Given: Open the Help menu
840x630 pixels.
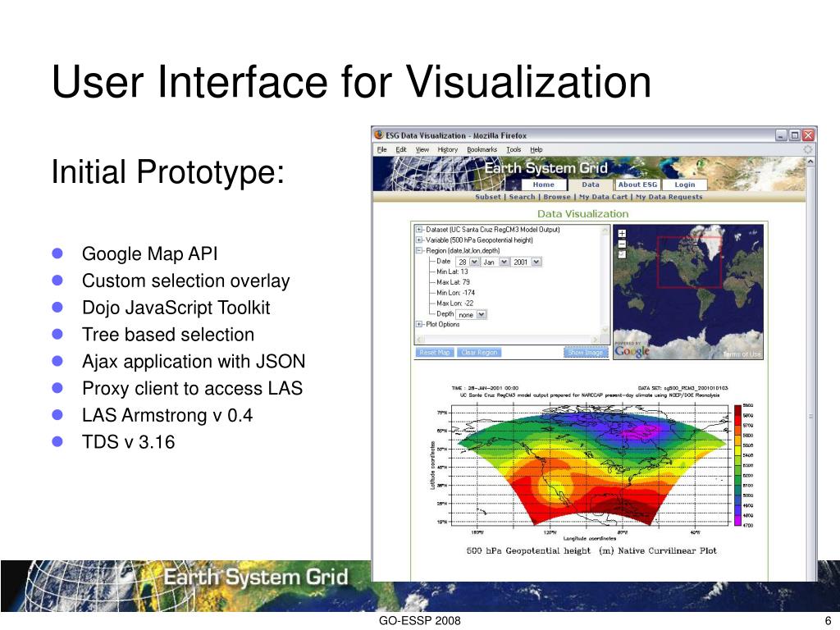Looking at the screenshot, I should click(536, 149).
